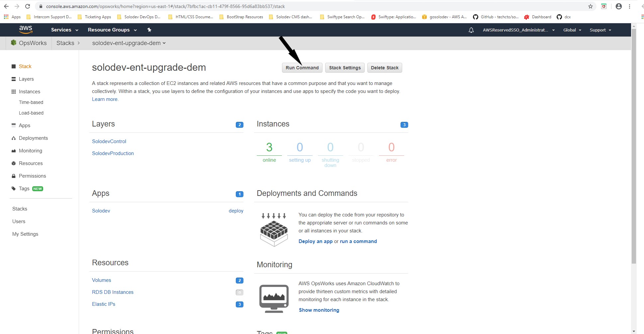Click the Tags icon in sidebar
Screen dimensions: 644x334
click(14, 189)
